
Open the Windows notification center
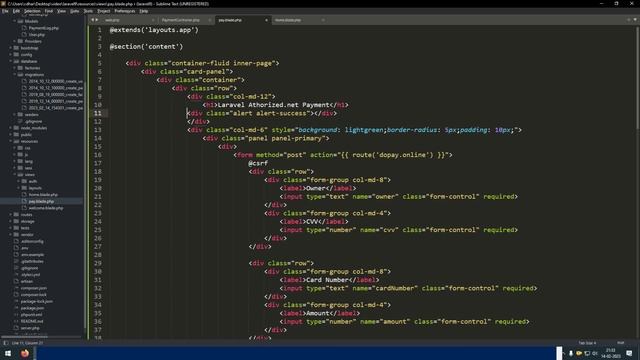(x=629, y=353)
